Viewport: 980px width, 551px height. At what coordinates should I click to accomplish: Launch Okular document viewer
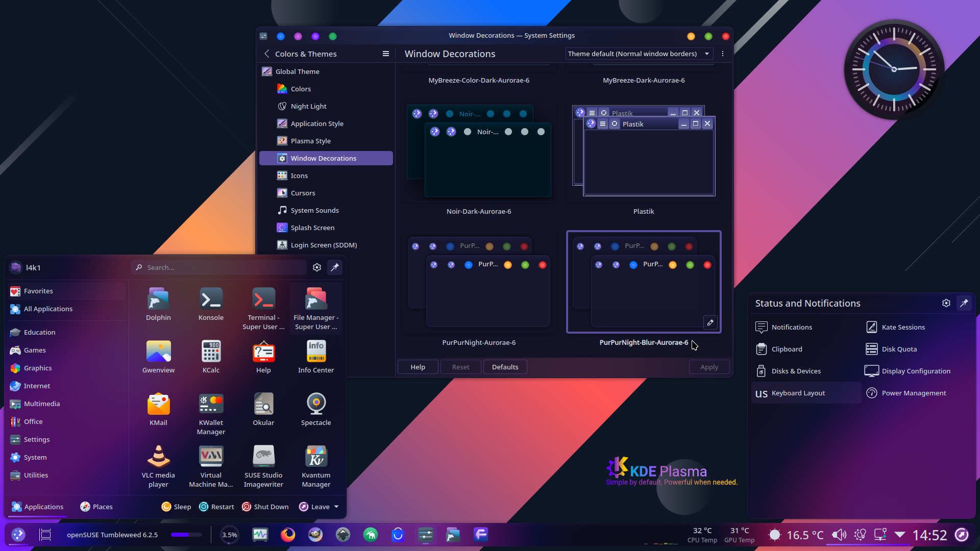point(263,410)
